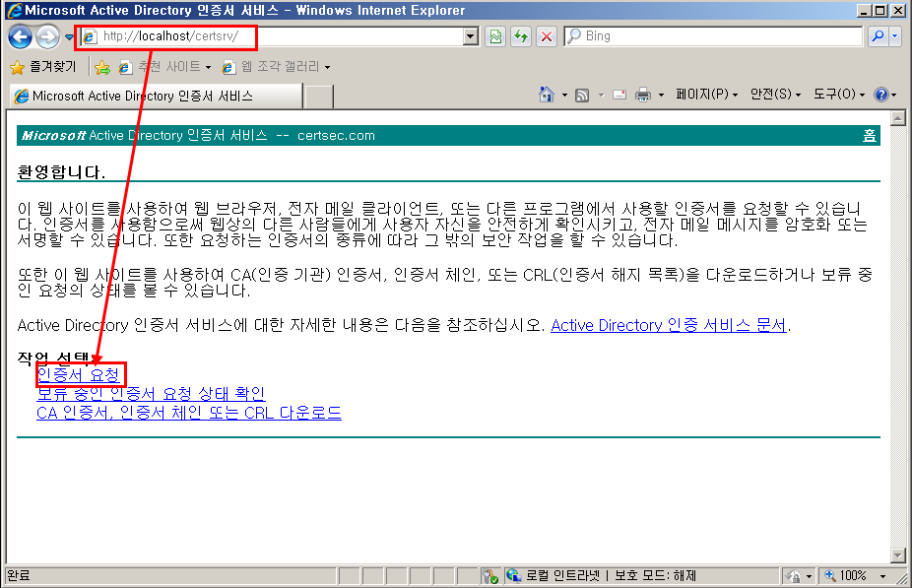This screenshot has width=912, height=588.
Task: Open the search provider dropdown arrow
Action: (895, 36)
